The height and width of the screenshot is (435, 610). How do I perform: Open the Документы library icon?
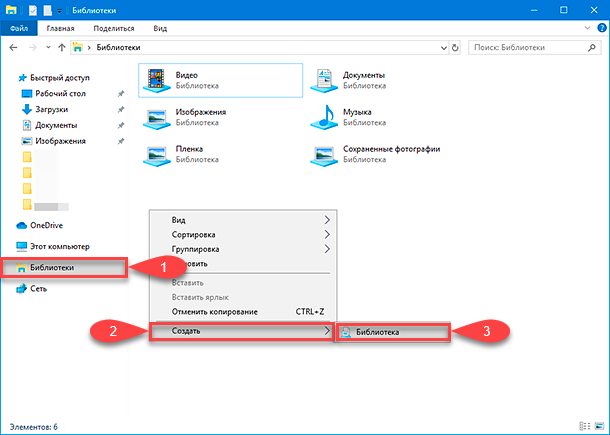[x=324, y=81]
